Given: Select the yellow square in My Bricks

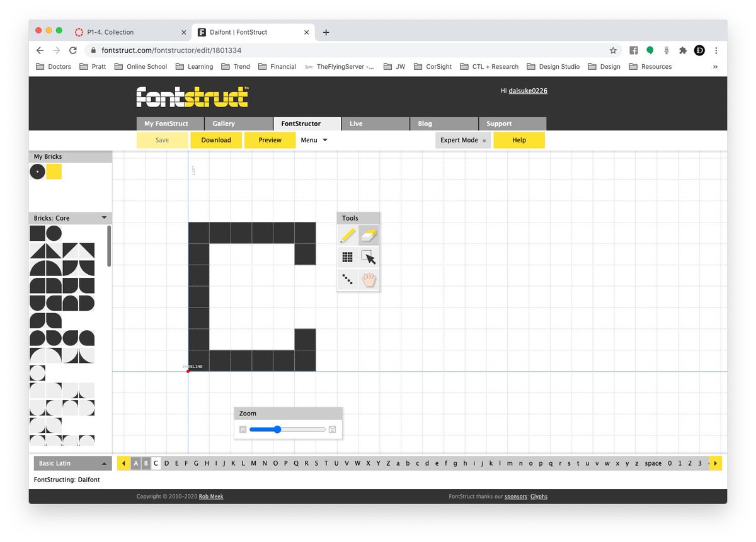Looking at the screenshot, I should (x=54, y=171).
